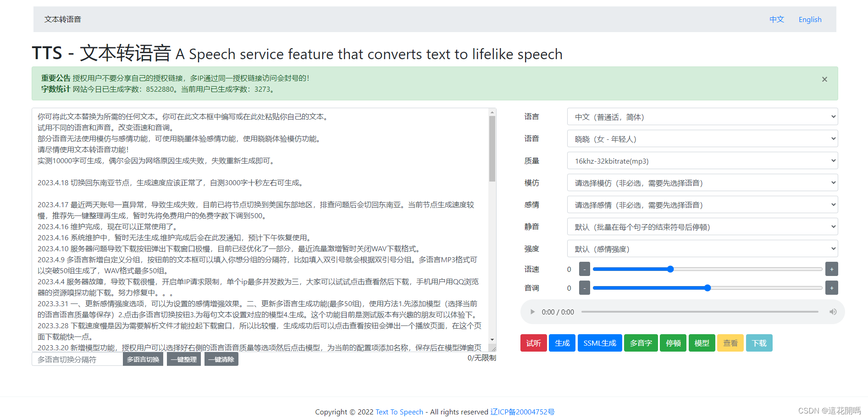This screenshot has width=868, height=419.
Task: Click the 0/无限制 character counter
Action: coord(481,358)
